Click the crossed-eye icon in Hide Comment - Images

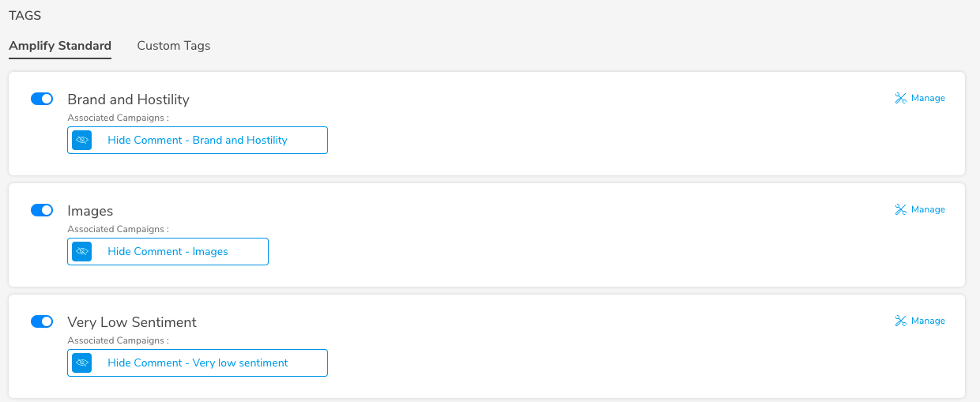tap(82, 251)
